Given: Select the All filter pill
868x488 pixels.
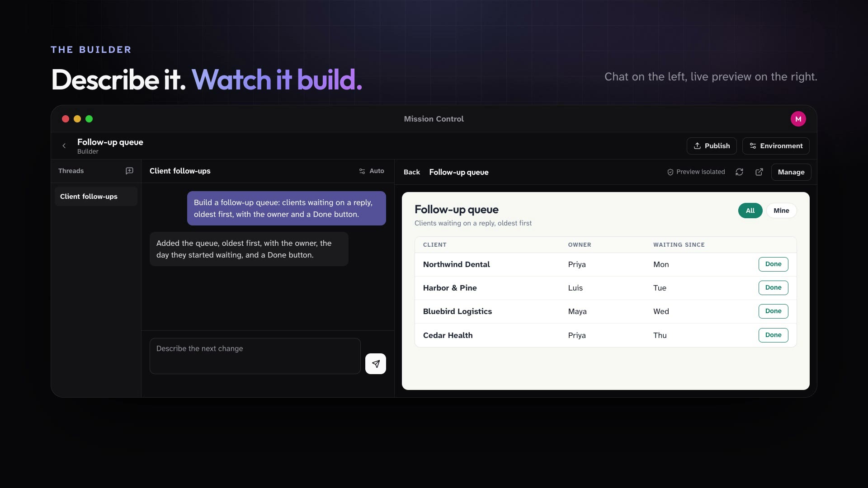Looking at the screenshot, I should click(750, 211).
